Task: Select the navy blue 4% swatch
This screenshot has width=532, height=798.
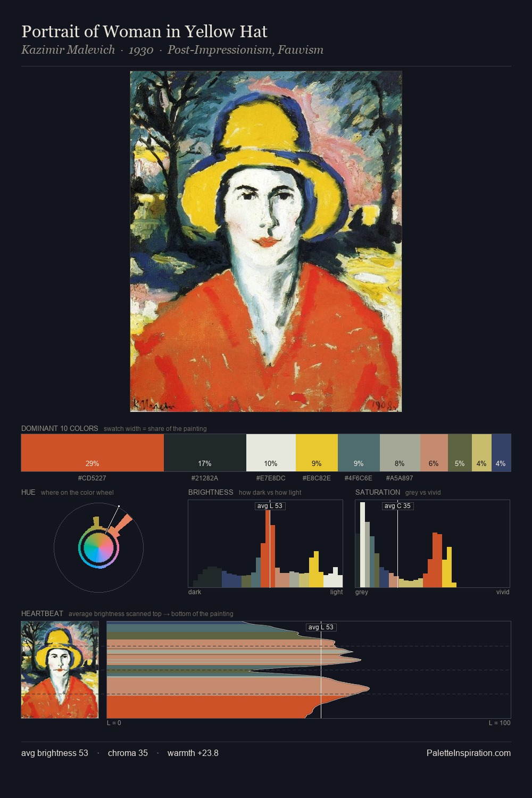Action: pyautogui.click(x=501, y=453)
